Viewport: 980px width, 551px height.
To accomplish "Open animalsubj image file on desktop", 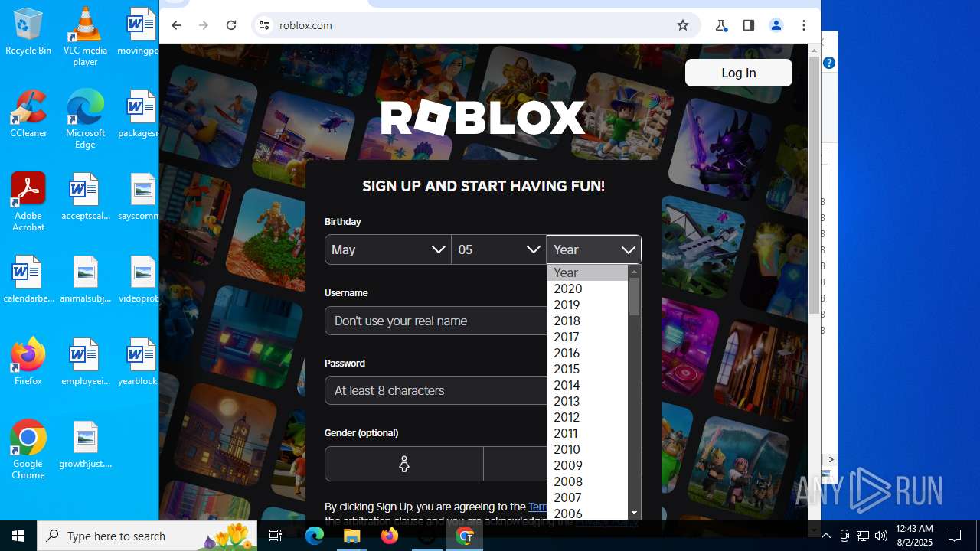I will pyautogui.click(x=85, y=279).
